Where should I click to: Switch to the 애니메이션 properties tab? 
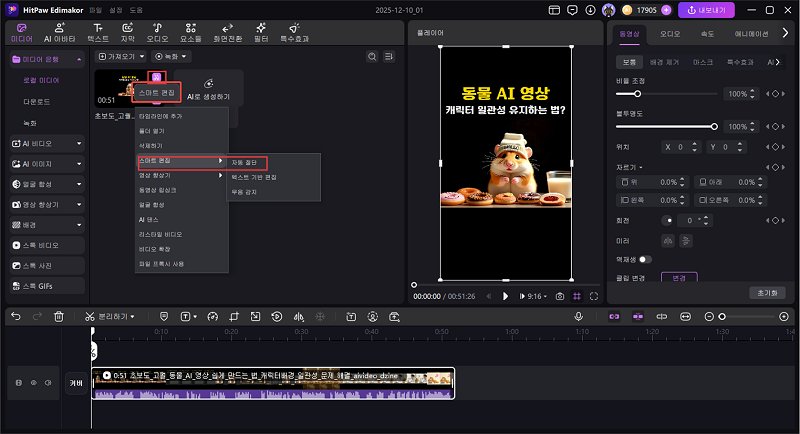click(x=751, y=34)
